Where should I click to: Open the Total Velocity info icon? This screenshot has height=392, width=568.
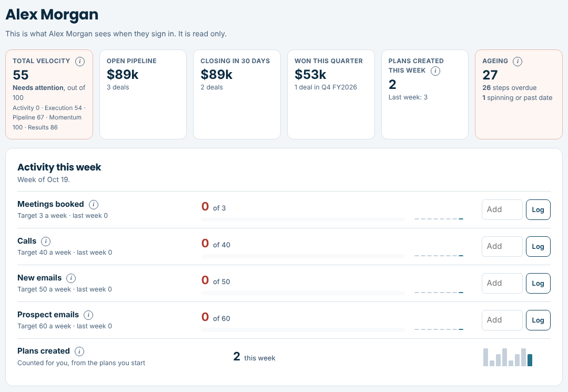pyautogui.click(x=80, y=62)
